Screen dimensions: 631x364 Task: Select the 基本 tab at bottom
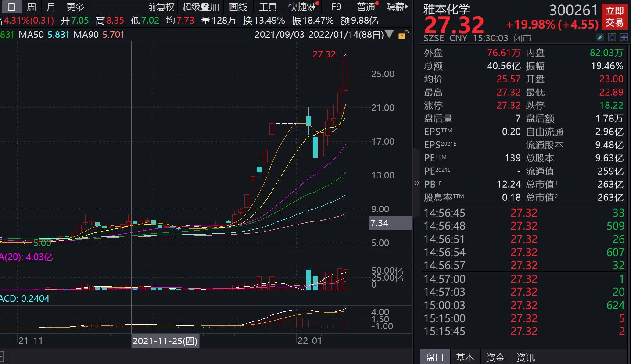coord(465,358)
